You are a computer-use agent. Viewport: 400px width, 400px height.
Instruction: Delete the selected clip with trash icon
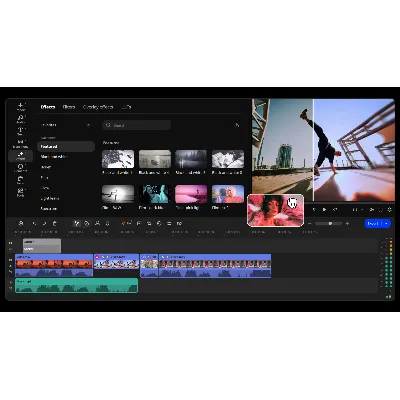tap(55, 224)
